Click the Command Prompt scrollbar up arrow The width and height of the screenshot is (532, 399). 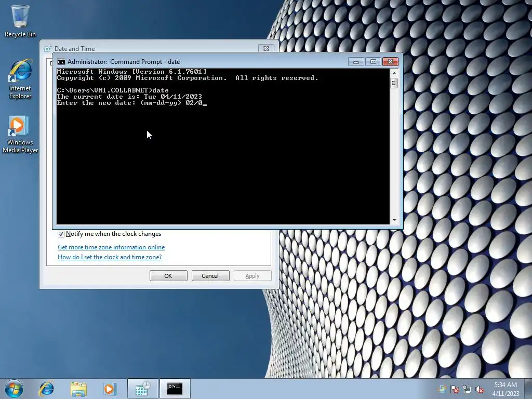(x=394, y=73)
